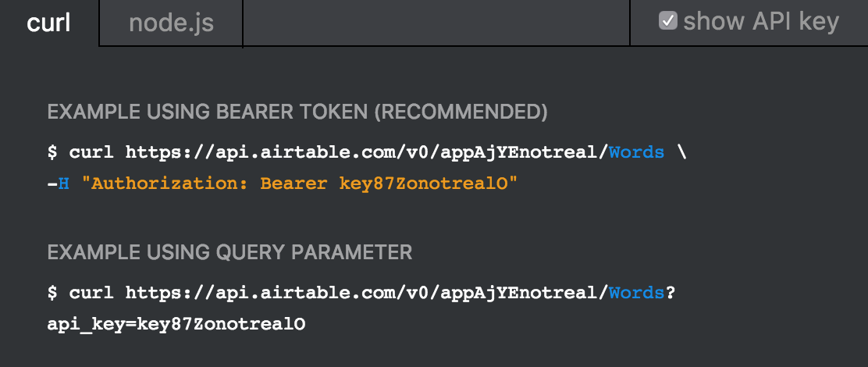Open the node.js tab
Viewport: 868px width, 367px height.
(x=171, y=23)
